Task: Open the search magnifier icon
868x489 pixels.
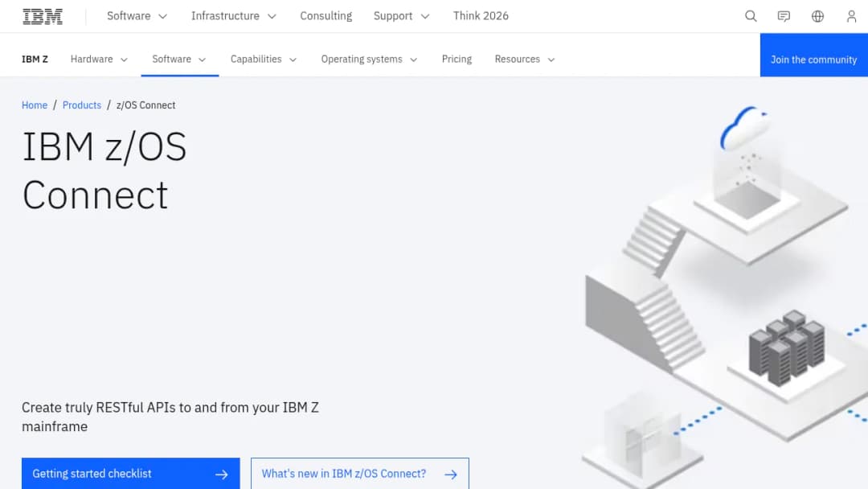Action: pos(751,16)
